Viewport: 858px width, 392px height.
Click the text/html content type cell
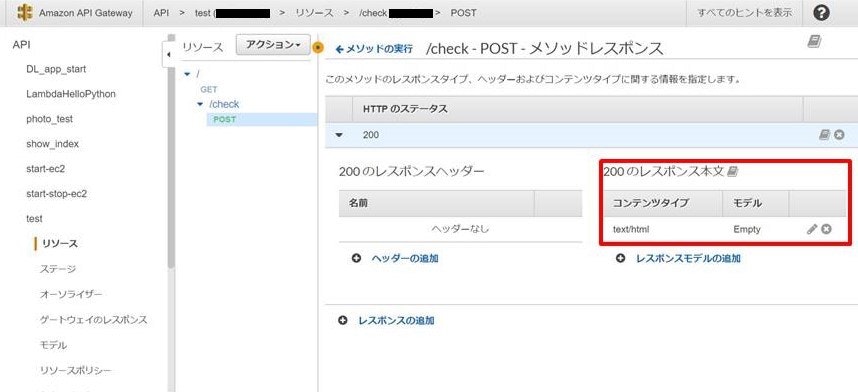click(x=631, y=229)
